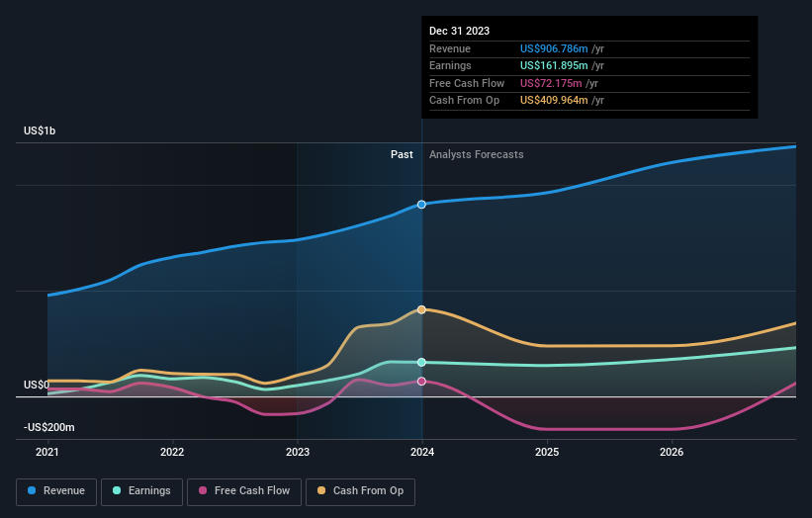Click the -US$200m y-axis label

(x=49, y=427)
